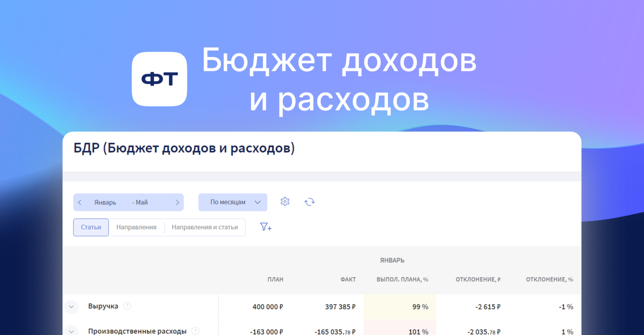Select the Выручка row label
This screenshot has width=644, height=335.
103,306
